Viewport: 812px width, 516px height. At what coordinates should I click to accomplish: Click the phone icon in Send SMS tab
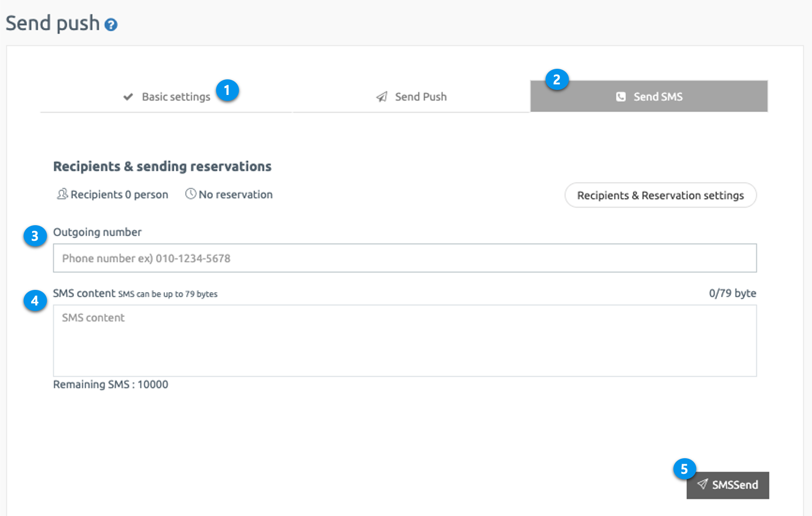(621, 97)
